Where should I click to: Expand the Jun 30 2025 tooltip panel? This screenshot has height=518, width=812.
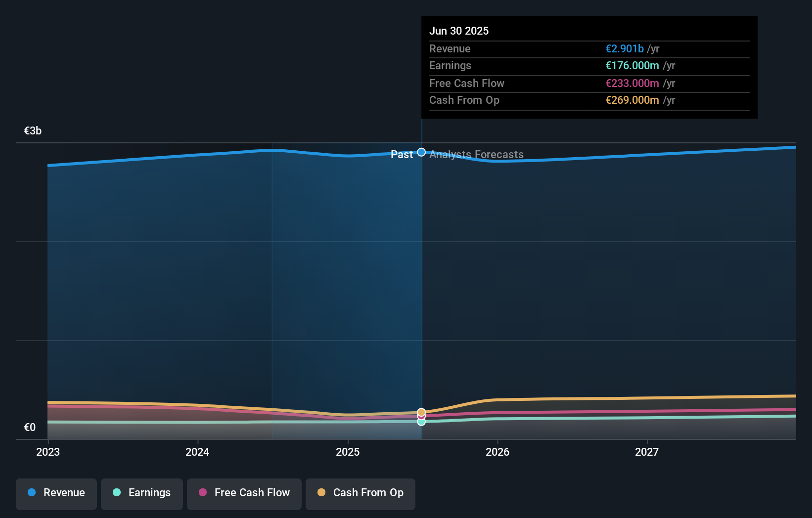pos(588,67)
